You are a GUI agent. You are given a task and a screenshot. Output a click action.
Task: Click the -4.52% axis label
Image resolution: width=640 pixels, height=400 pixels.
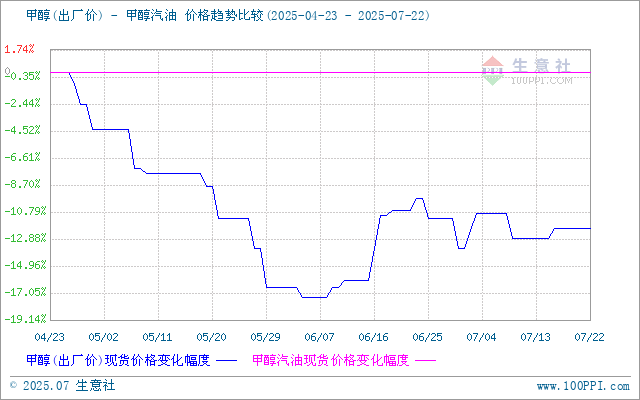(23, 131)
